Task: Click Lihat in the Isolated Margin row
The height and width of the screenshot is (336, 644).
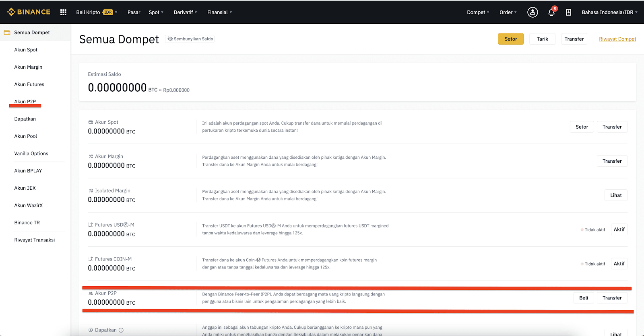Action: pos(616,195)
